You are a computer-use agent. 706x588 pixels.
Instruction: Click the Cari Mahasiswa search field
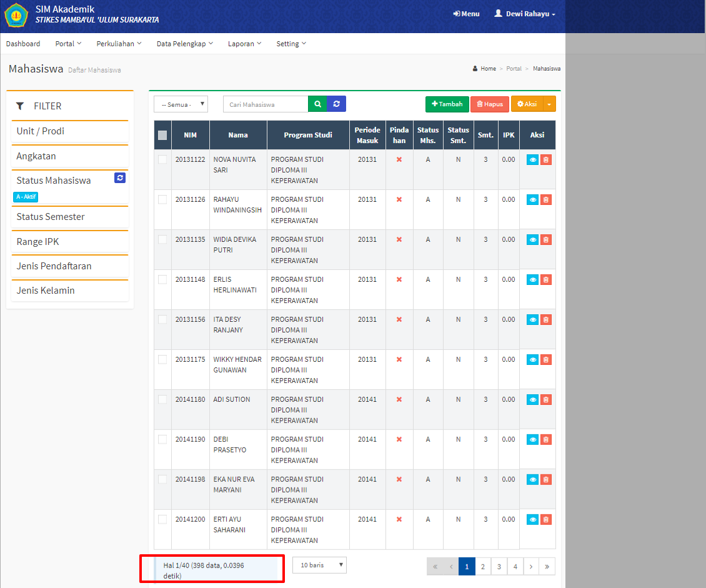266,104
